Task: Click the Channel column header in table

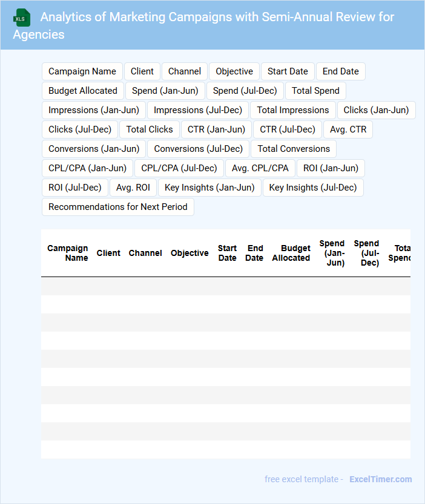Action: pos(145,253)
